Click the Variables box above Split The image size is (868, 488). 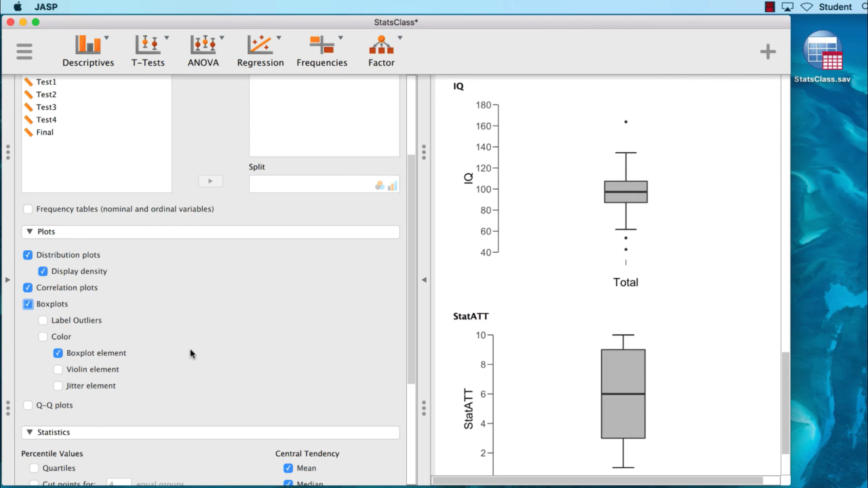[x=324, y=116]
